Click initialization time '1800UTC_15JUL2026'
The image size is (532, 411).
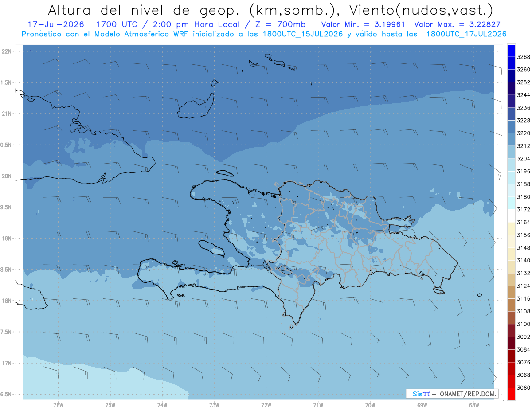(x=302, y=34)
